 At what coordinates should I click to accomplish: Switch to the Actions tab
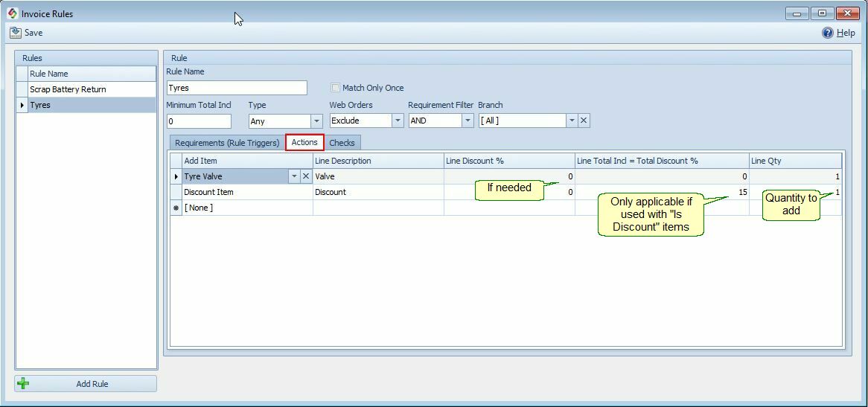[304, 142]
